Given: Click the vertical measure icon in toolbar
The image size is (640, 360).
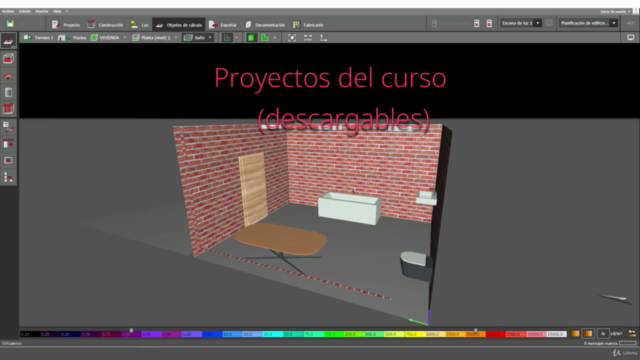Looking at the screenshot, I should pos(323,38).
